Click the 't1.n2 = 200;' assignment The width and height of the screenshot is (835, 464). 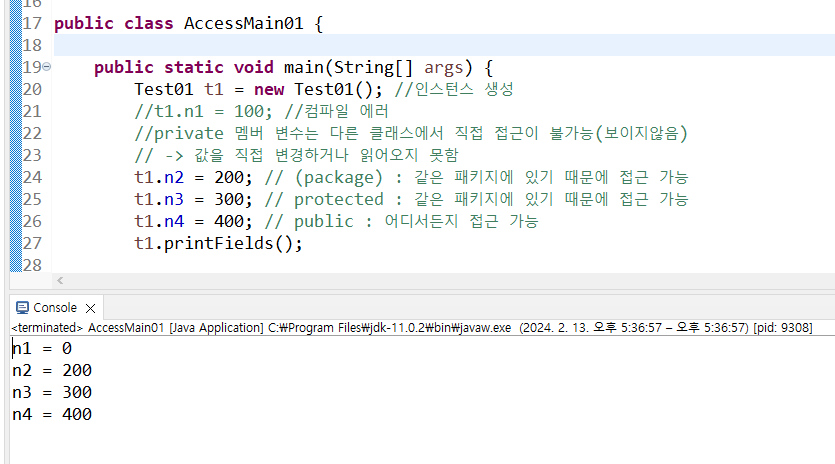point(193,177)
